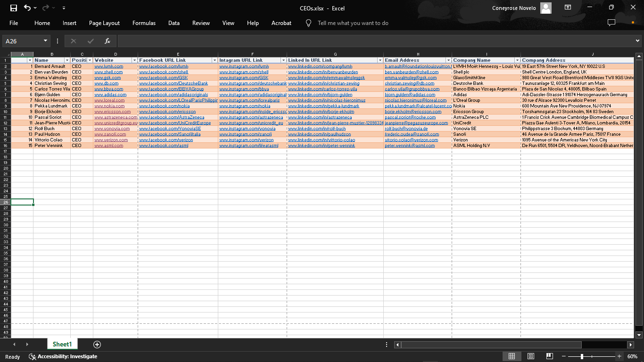644x362 pixels.
Task: Select the Data ribbon tab
Action: [x=174, y=23]
